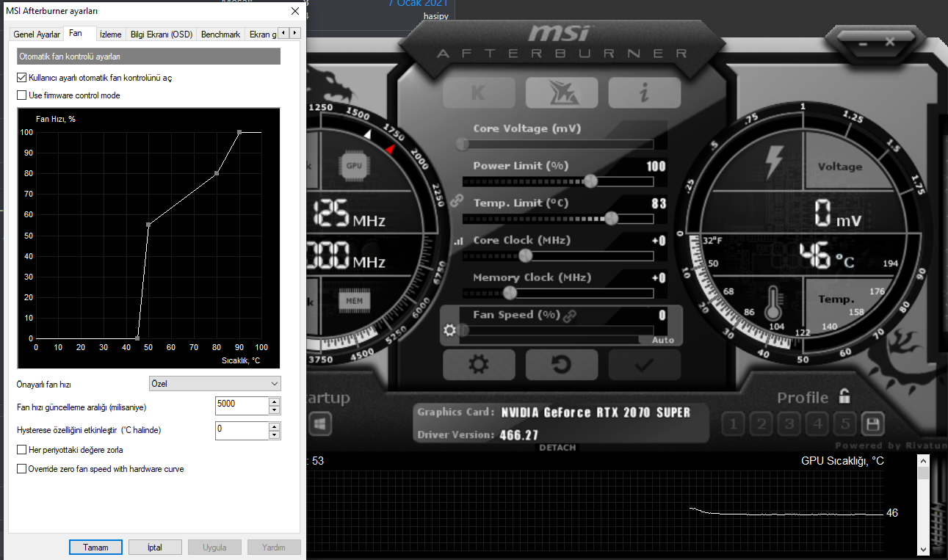
Task: Open curve editor bars icon by Core Clock
Action: pyautogui.click(x=458, y=240)
